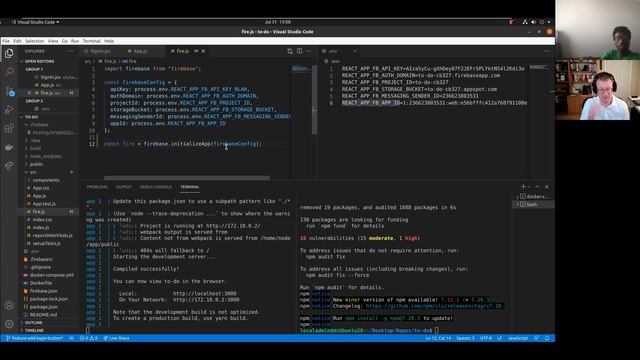Click Ln 12 cursor position in status bar
Viewport: 640px width, 360px height.
pos(438,338)
